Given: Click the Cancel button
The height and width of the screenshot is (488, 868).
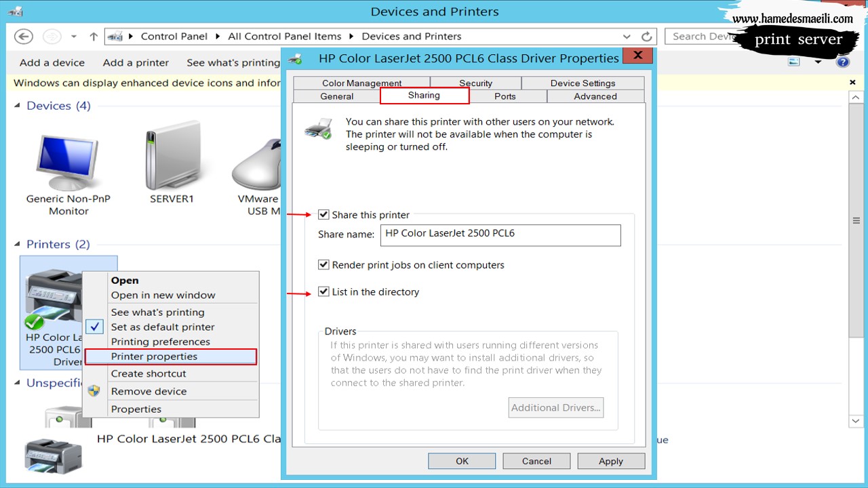Looking at the screenshot, I should [x=536, y=461].
